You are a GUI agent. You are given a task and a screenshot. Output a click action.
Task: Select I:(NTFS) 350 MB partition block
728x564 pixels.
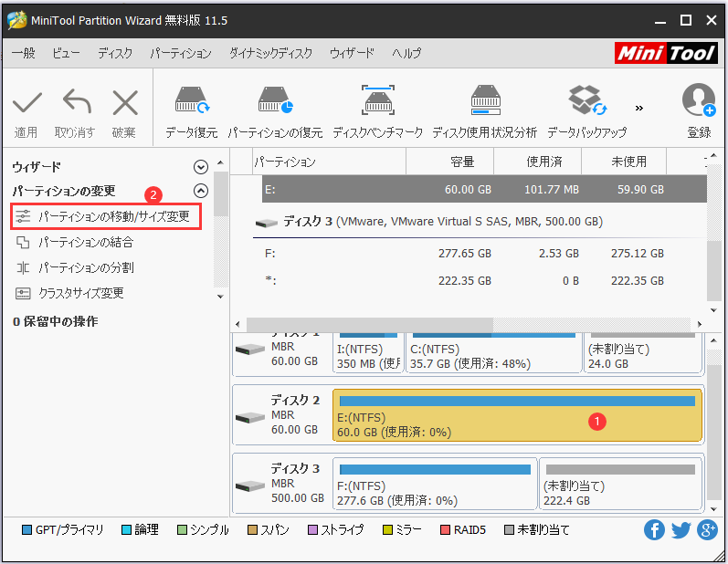(368, 352)
